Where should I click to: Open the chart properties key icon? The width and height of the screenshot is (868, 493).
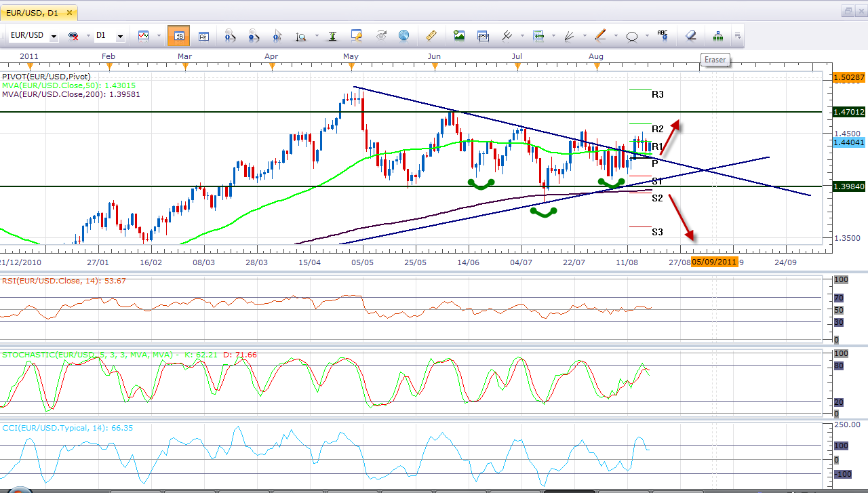tap(357, 35)
